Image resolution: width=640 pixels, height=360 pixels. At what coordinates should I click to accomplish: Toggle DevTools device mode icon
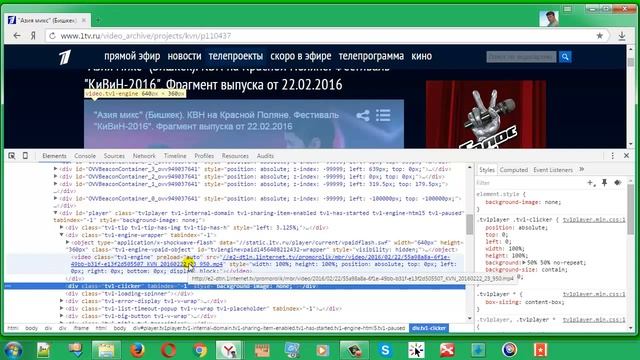click(25, 156)
